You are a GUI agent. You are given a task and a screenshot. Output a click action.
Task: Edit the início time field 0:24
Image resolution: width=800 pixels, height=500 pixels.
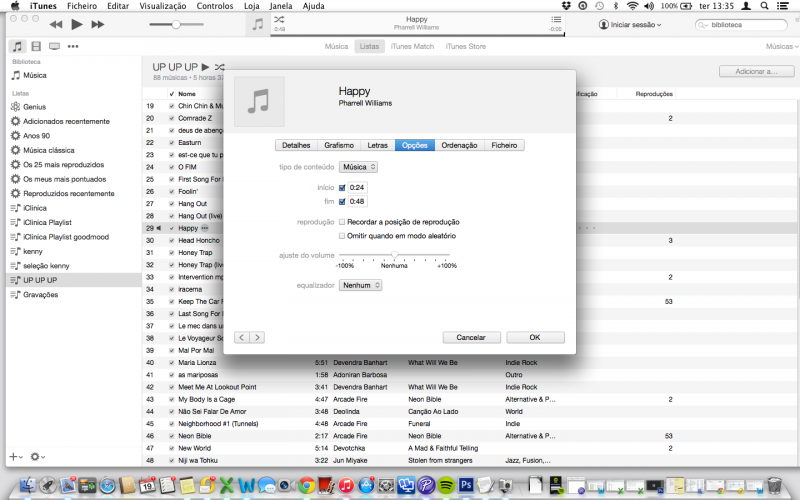click(357, 188)
